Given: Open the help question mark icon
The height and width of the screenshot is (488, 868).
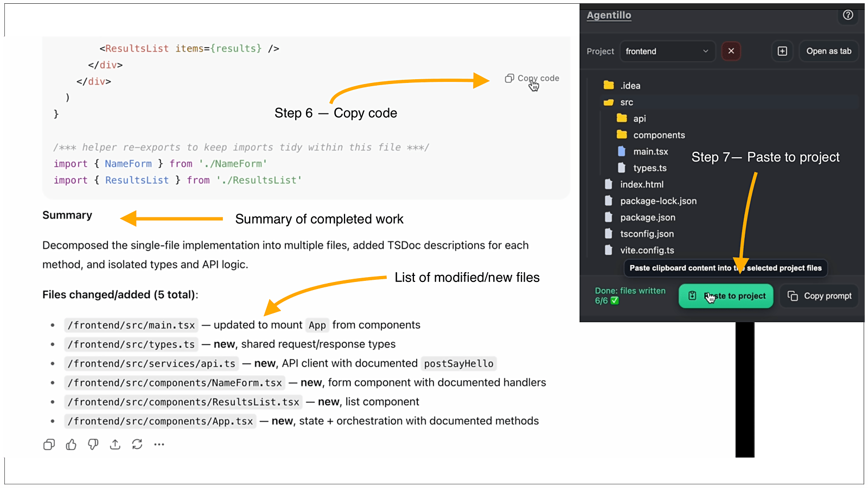Looking at the screenshot, I should click(x=848, y=15).
